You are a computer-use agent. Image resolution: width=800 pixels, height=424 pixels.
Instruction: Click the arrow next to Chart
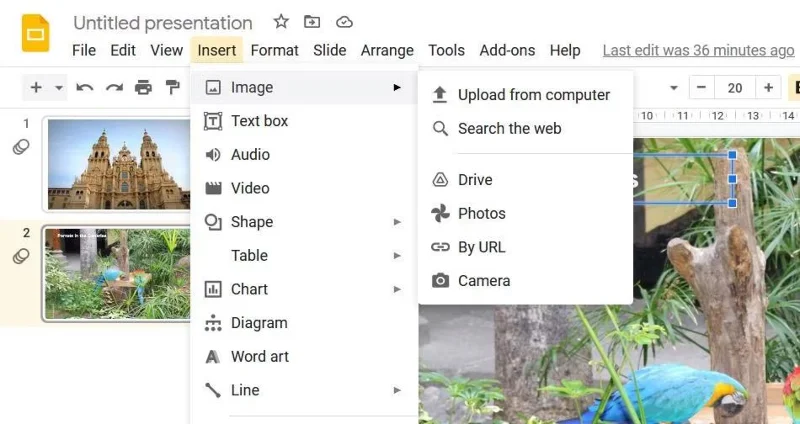[x=397, y=289]
